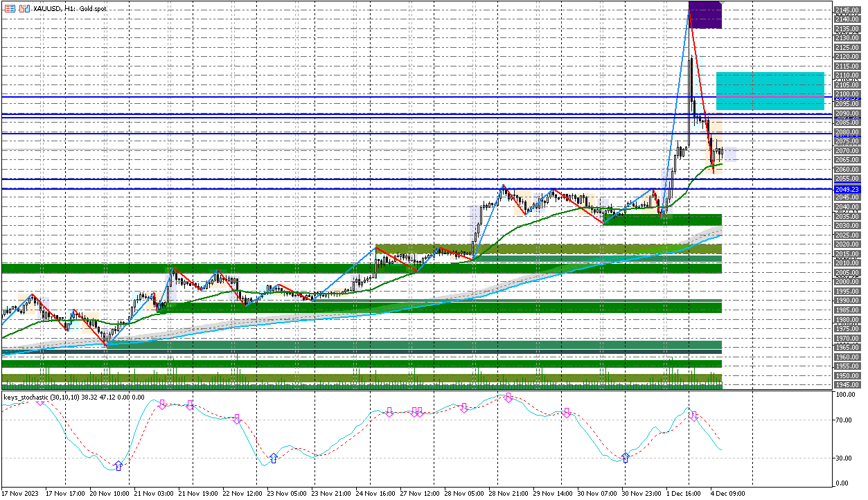Select the cyan rectangle zone near 2100

point(770,90)
